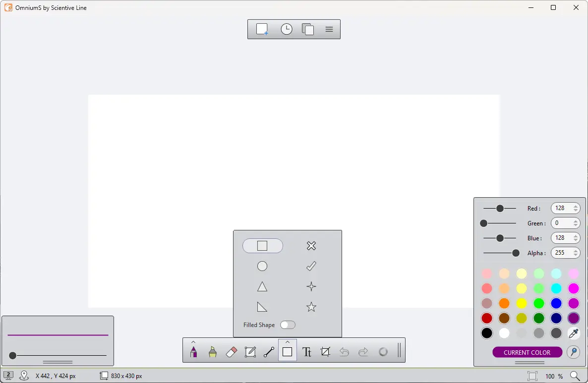Pick the orange color swatch

(504, 303)
